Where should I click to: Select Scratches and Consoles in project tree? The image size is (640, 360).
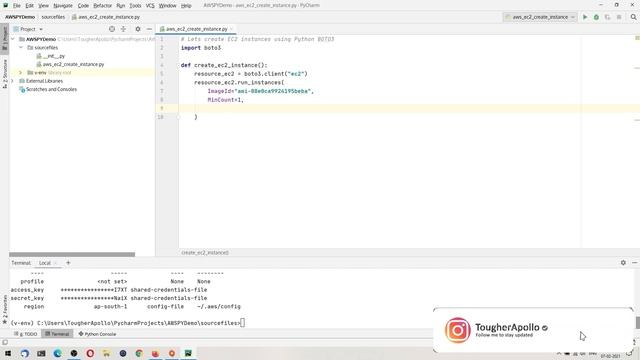pyautogui.click(x=51, y=89)
